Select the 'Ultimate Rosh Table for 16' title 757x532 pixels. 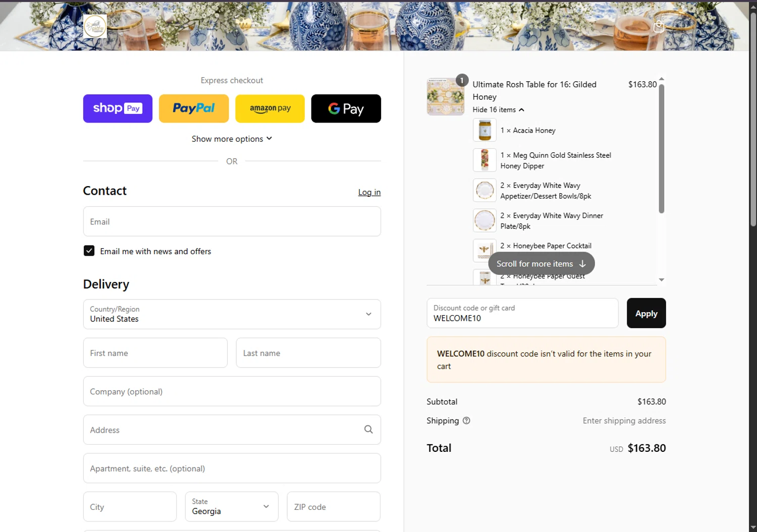coord(534,91)
